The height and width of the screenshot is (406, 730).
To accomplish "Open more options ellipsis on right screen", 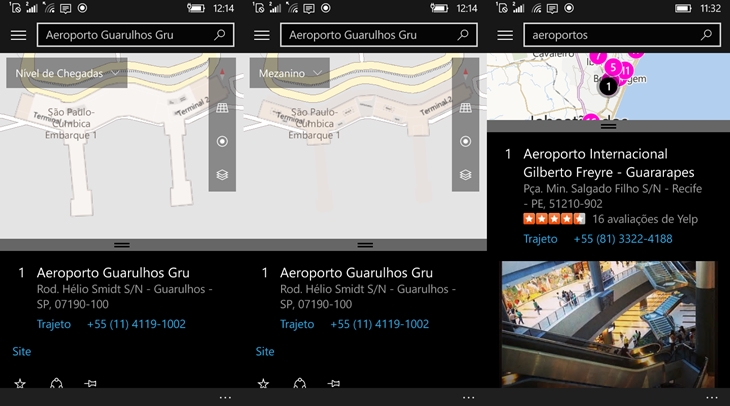I will pyautogui.click(x=712, y=398).
